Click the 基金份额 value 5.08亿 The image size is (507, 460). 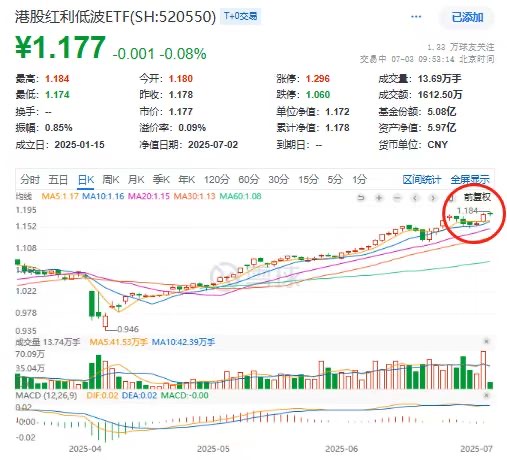pyautogui.click(x=442, y=111)
